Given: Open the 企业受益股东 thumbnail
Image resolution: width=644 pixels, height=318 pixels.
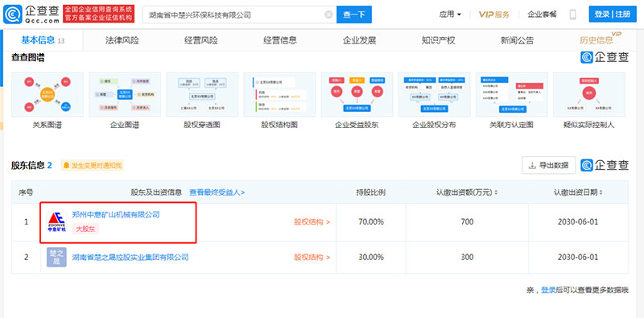Looking at the screenshot, I should (357, 95).
